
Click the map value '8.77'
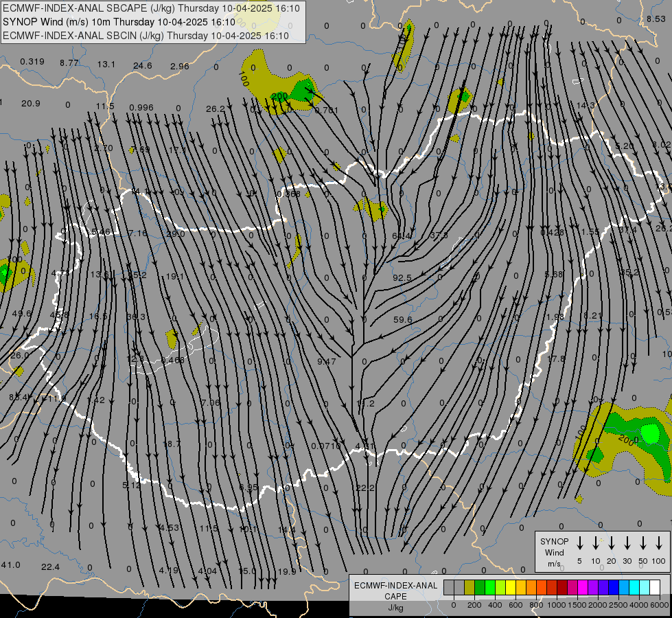click(x=69, y=63)
